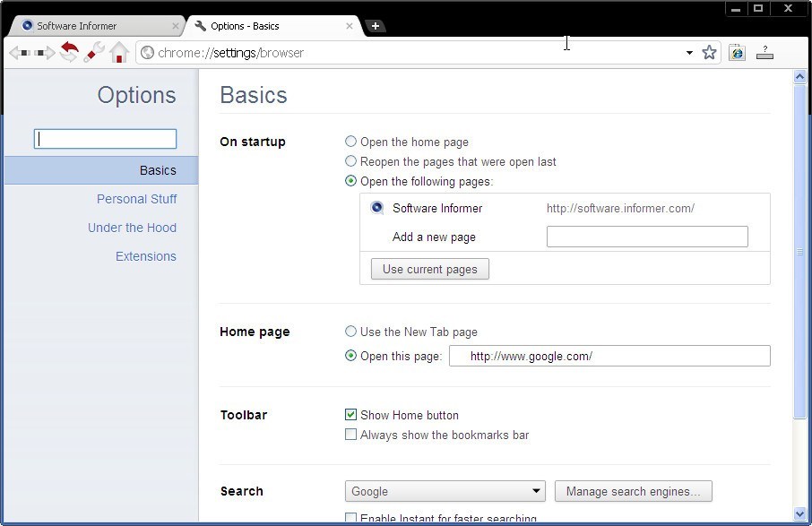Focus the options search field
The width and height of the screenshot is (812, 526).
105,139
